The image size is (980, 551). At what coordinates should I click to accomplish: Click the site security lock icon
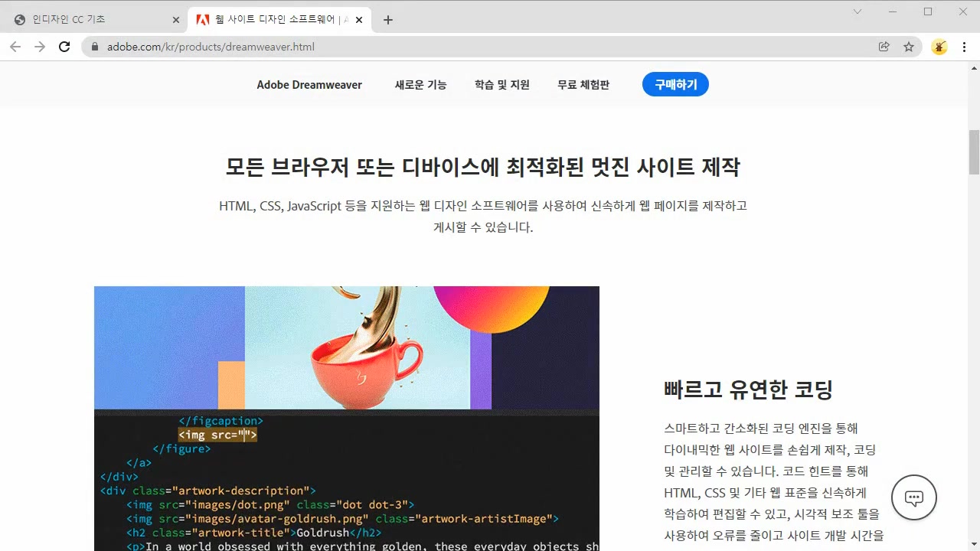tap(93, 47)
